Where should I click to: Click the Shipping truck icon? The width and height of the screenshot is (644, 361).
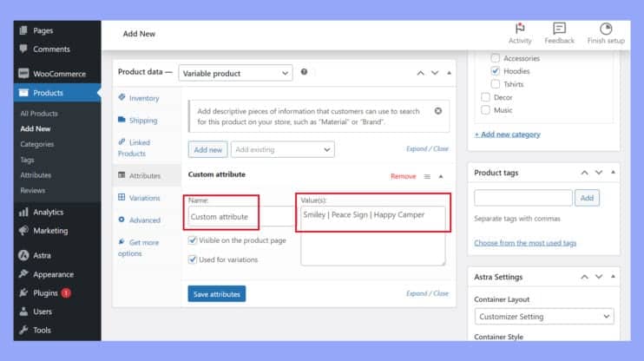(122, 120)
